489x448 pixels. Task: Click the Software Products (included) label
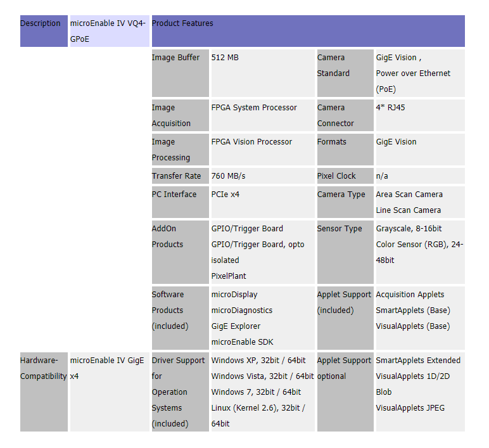(x=181, y=318)
